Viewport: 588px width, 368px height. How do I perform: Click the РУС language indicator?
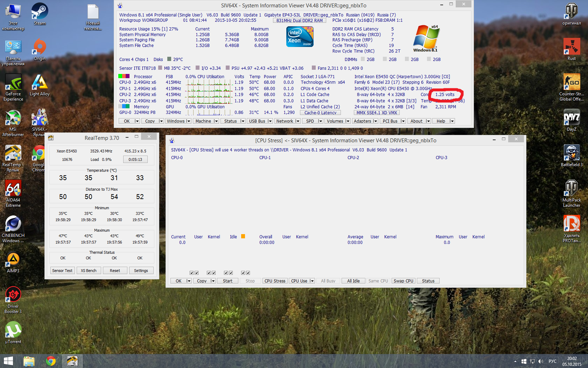tap(552, 361)
